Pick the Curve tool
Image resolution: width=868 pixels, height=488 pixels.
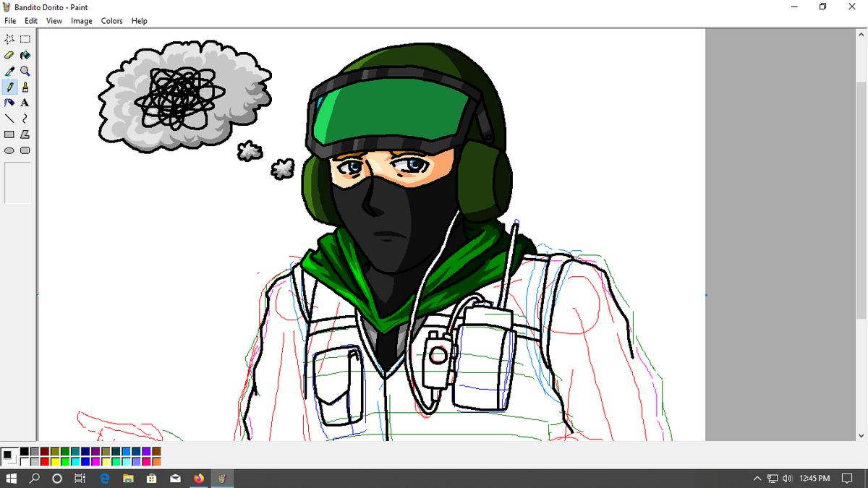click(25, 119)
